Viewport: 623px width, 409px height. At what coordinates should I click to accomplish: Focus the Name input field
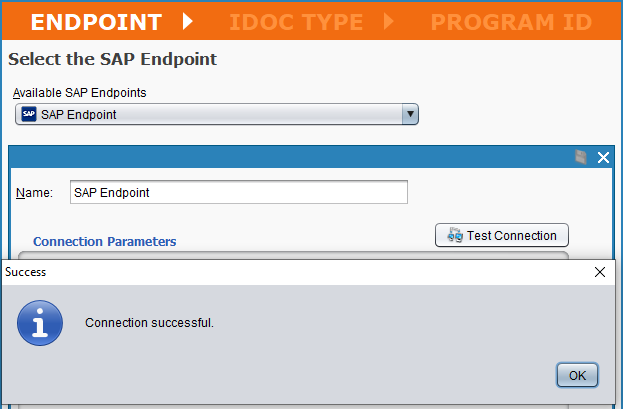coord(238,193)
